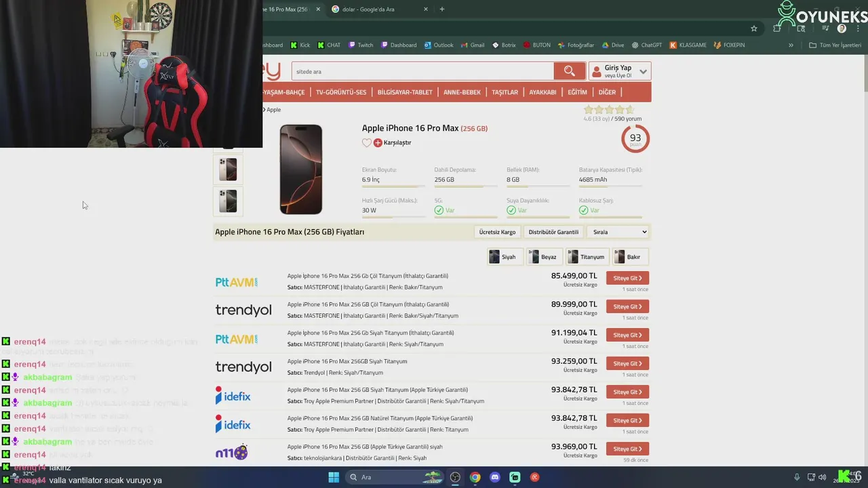Click Siteye Git for the 91.199,04 TL offer
868x488 pixels.
[x=627, y=335]
